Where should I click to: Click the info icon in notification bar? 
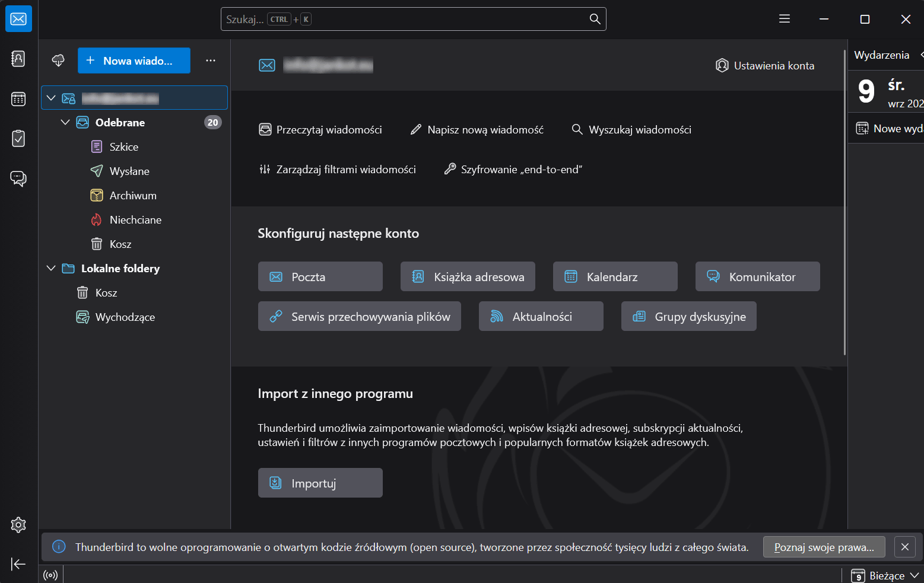pos(59,547)
